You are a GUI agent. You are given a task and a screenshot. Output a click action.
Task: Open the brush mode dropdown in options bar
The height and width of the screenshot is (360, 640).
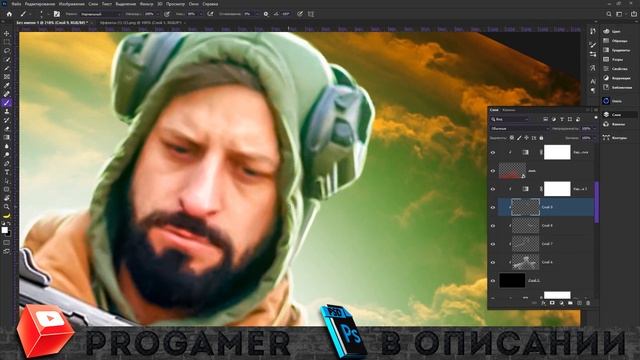(100, 14)
